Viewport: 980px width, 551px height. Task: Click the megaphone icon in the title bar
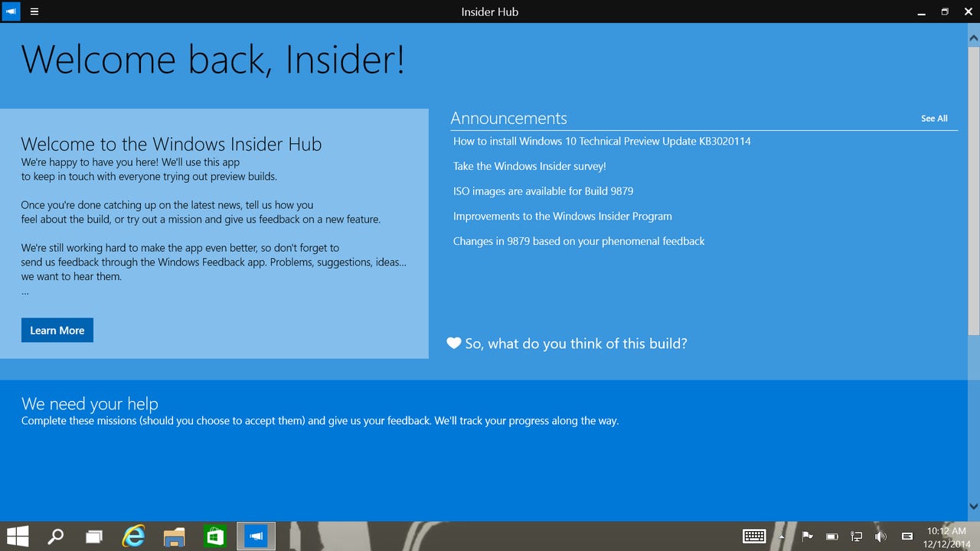tap(9, 11)
